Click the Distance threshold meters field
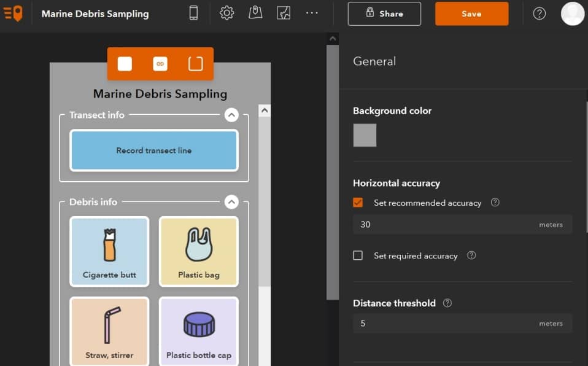This screenshot has height=366, width=588. pyautogui.click(x=462, y=323)
